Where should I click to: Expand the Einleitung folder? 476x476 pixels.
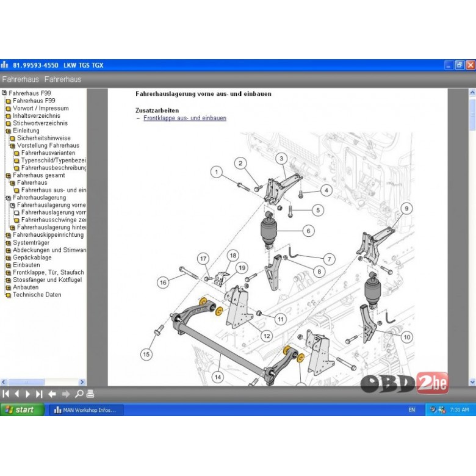coord(9,131)
